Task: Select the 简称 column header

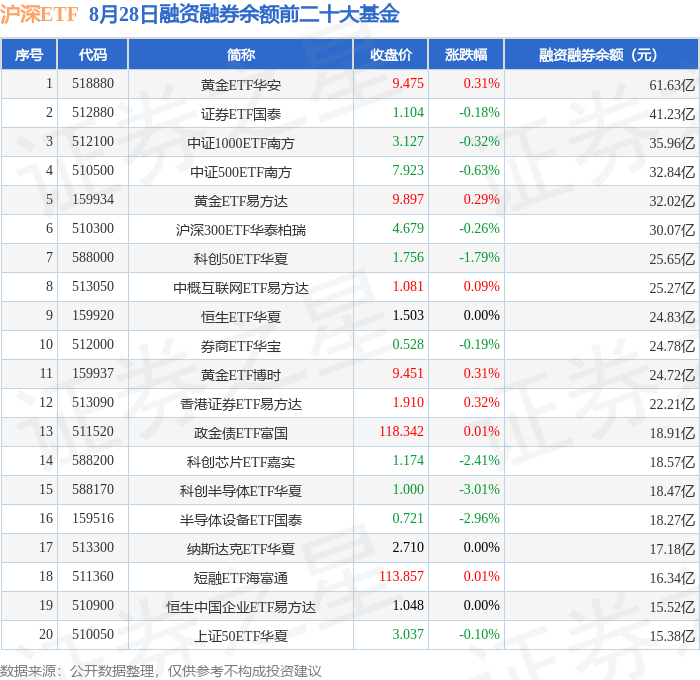Action: [x=241, y=54]
